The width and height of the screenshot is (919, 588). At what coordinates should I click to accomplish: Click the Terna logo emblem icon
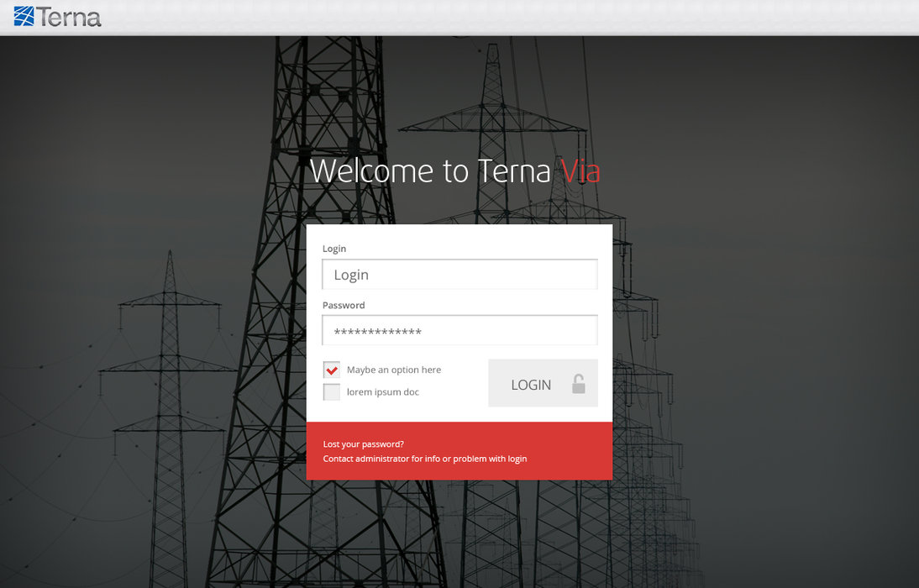pyautogui.click(x=24, y=16)
